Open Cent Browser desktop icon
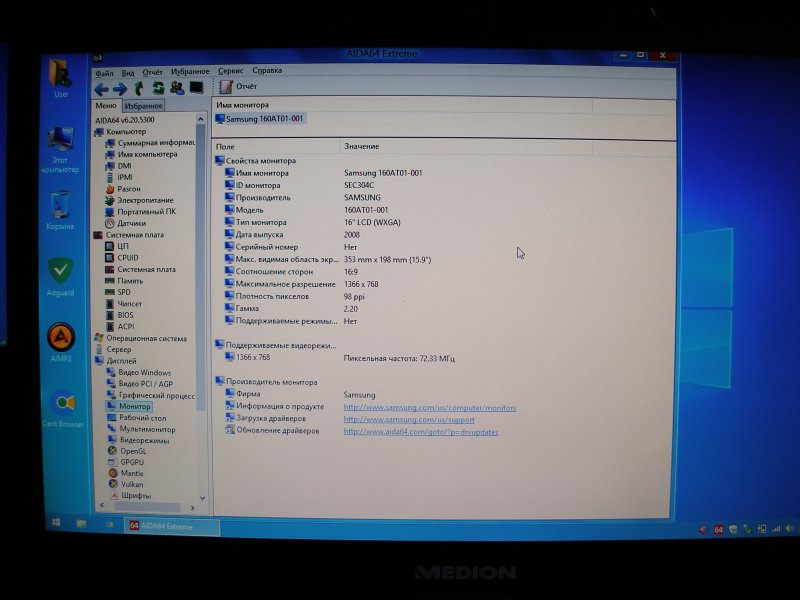The height and width of the screenshot is (600, 800). (x=62, y=405)
